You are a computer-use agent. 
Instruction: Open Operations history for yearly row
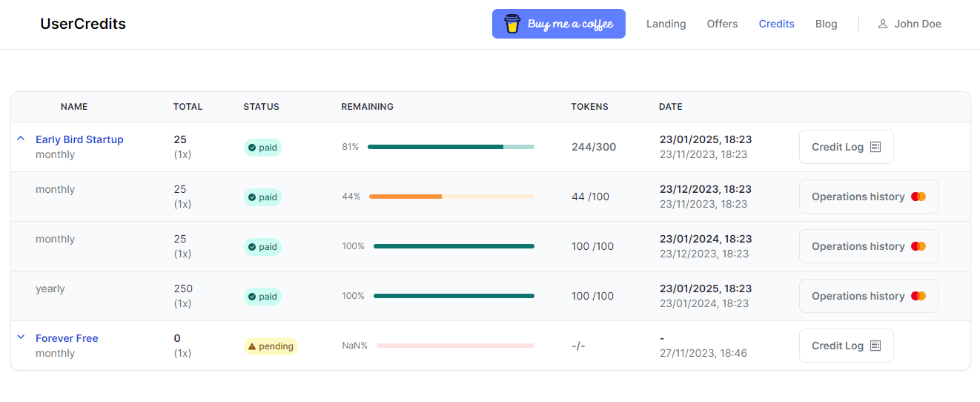[869, 296]
